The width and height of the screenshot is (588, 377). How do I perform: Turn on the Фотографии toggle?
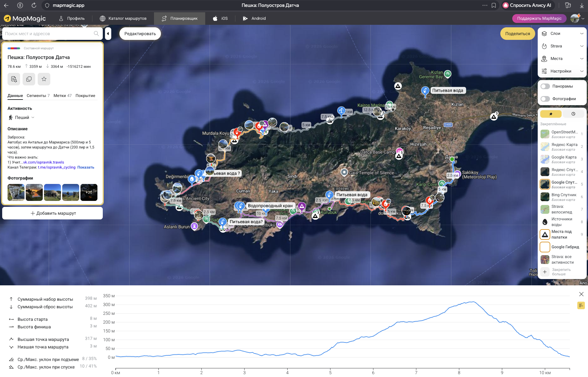(545, 99)
